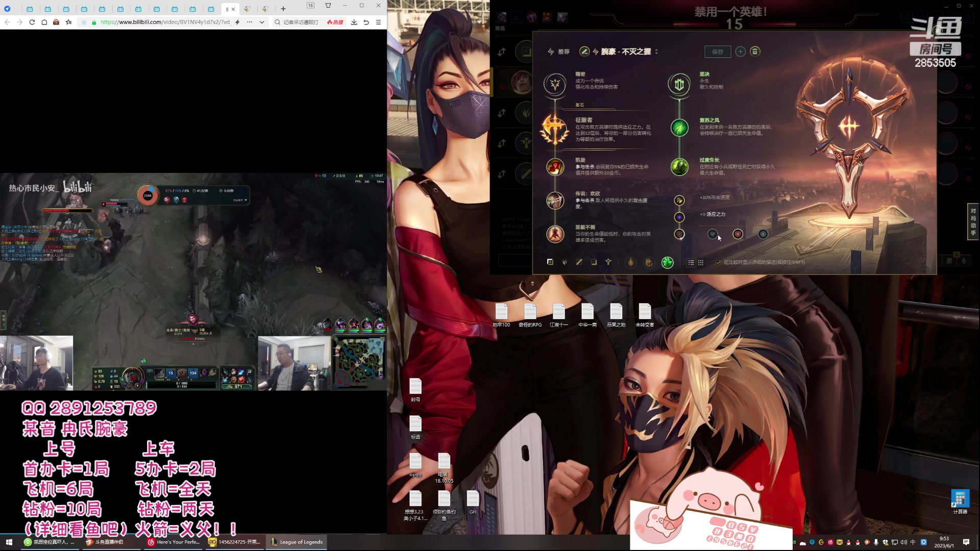Pick the Overgrowth rune icon
Screen dimensions: 980x551
pos(679,167)
